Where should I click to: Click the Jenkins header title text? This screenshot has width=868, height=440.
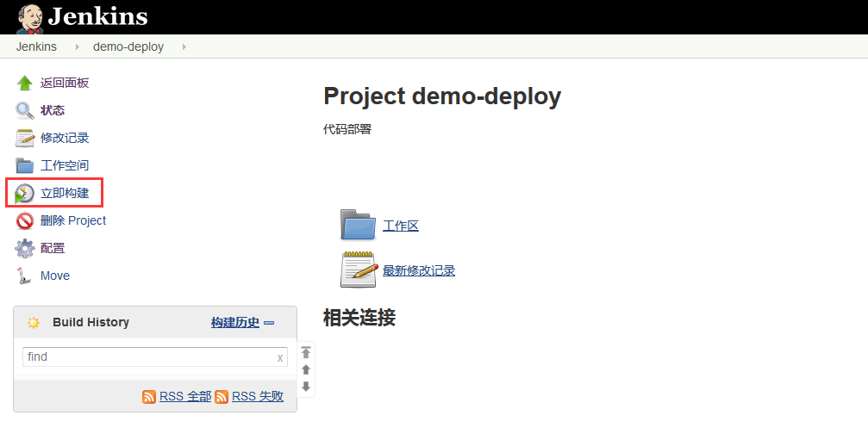pos(98,16)
